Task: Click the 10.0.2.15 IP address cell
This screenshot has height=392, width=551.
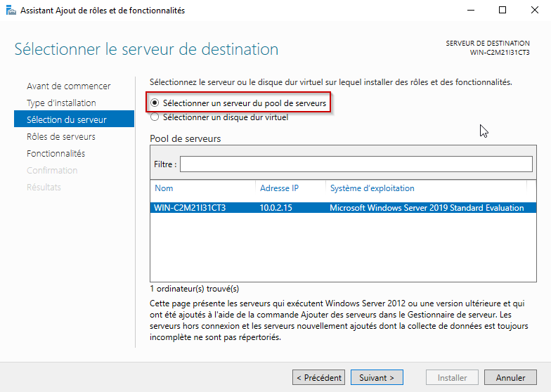Action: tap(275, 208)
